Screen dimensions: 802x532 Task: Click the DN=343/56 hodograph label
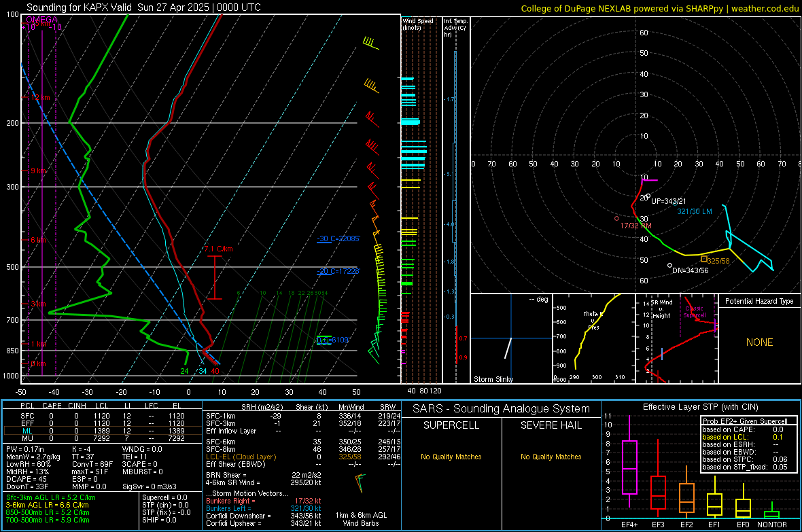[690, 270]
